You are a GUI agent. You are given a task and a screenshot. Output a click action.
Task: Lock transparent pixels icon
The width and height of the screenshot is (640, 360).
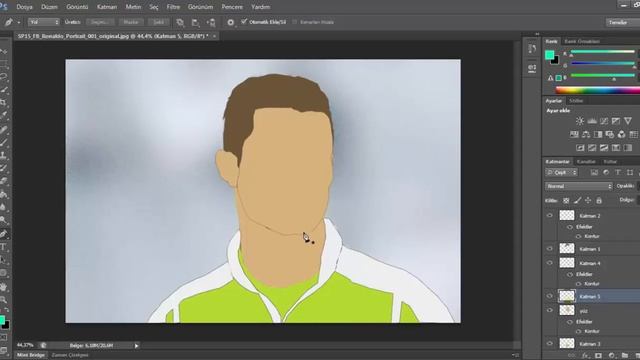coord(566,200)
